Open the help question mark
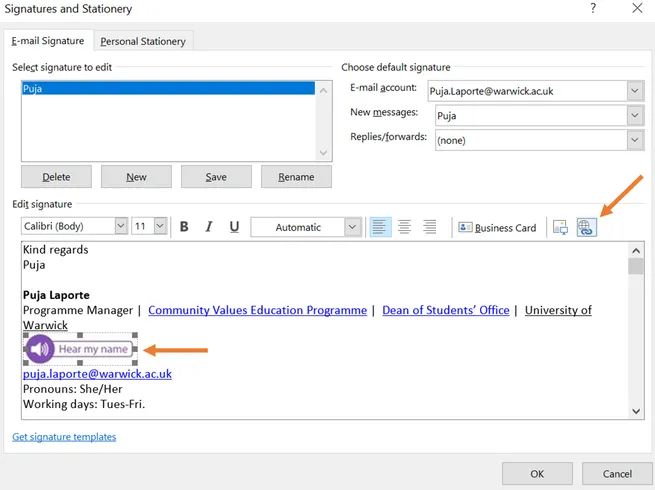This screenshot has width=655, height=490. pyautogui.click(x=593, y=8)
